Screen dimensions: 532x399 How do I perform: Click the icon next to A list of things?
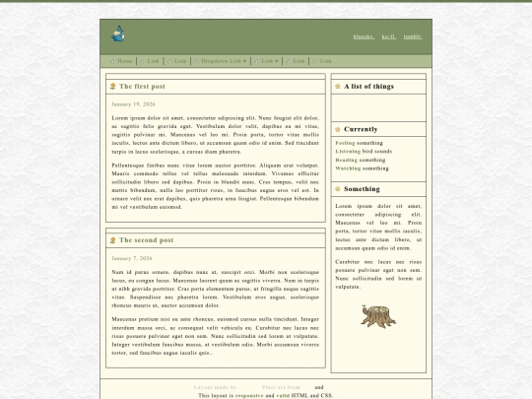pos(338,87)
